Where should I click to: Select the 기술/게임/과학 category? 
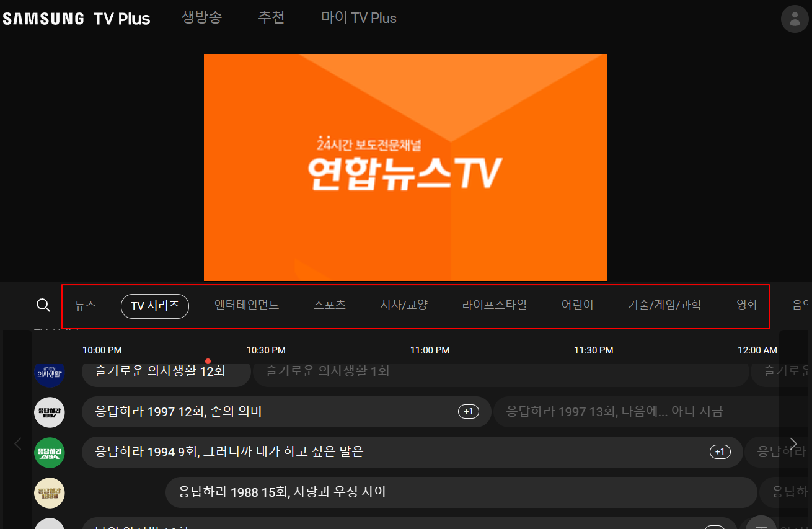click(x=665, y=305)
